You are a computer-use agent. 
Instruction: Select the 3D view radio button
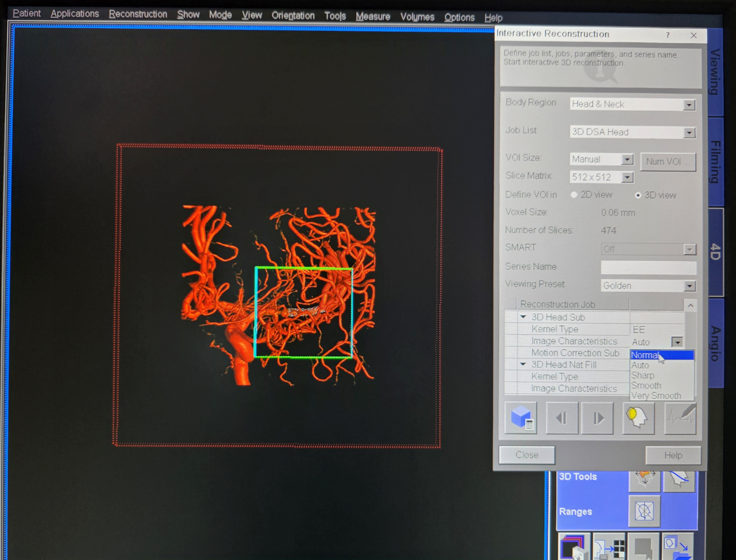[x=638, y=195]
